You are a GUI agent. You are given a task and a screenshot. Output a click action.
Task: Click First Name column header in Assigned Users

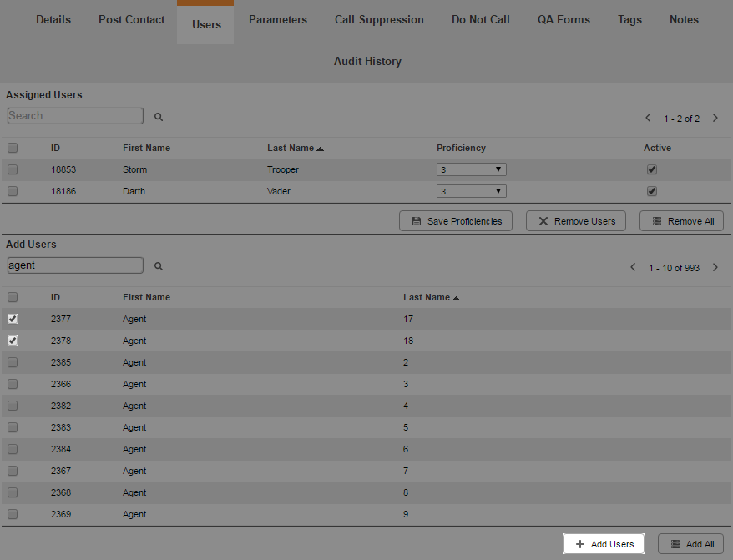(146, 149)
